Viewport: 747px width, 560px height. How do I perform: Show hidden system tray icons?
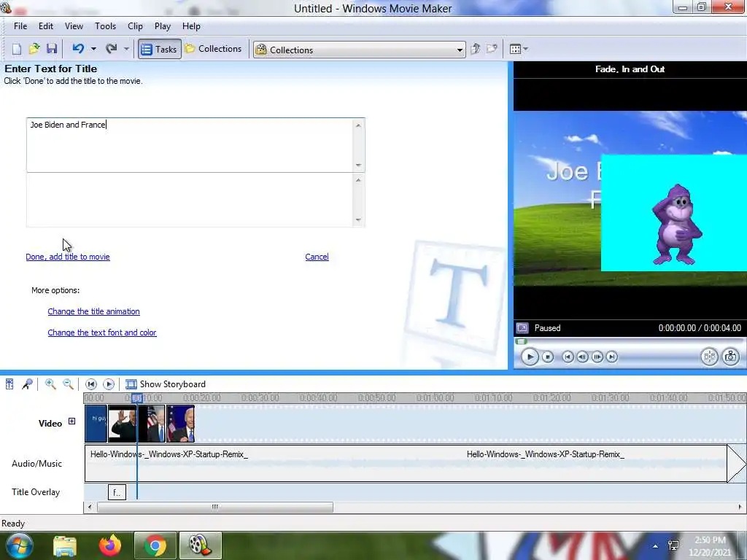click(656, 546)
